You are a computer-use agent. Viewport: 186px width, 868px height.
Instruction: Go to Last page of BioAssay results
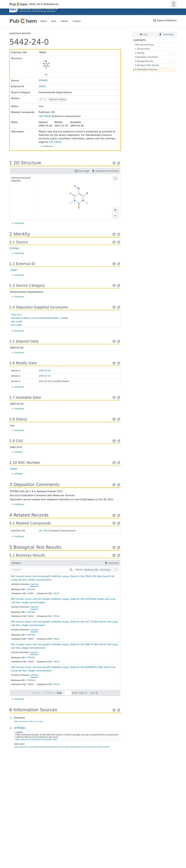coord(94,693)
